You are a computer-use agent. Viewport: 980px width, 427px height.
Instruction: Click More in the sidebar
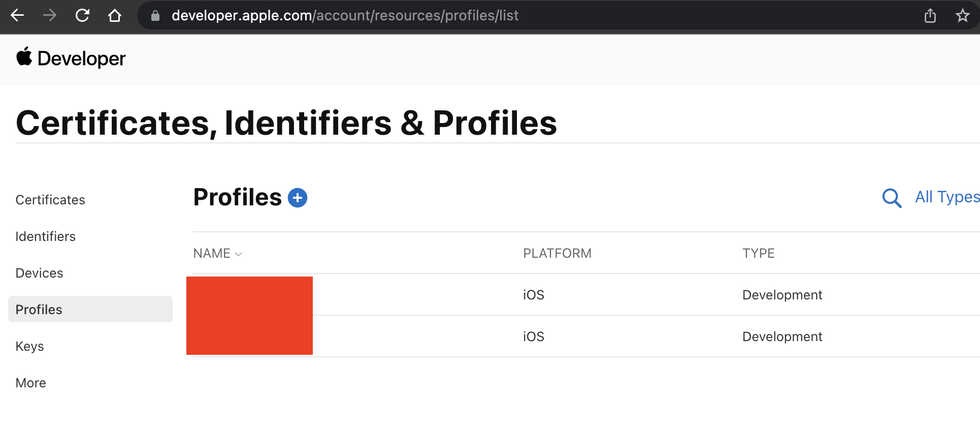click(x=30, y=383)
